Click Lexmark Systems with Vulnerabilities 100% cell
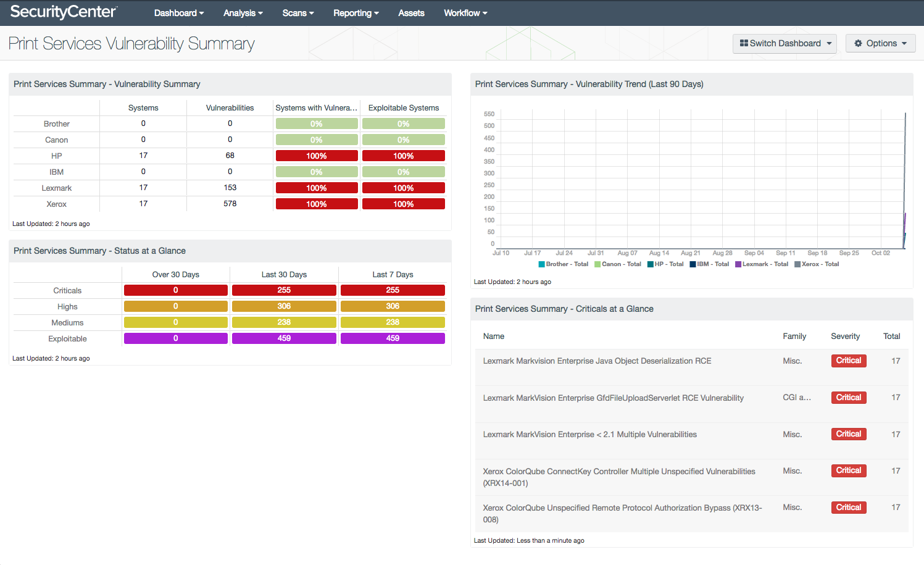This screenshot has width=924, height=565. [317, 188]
